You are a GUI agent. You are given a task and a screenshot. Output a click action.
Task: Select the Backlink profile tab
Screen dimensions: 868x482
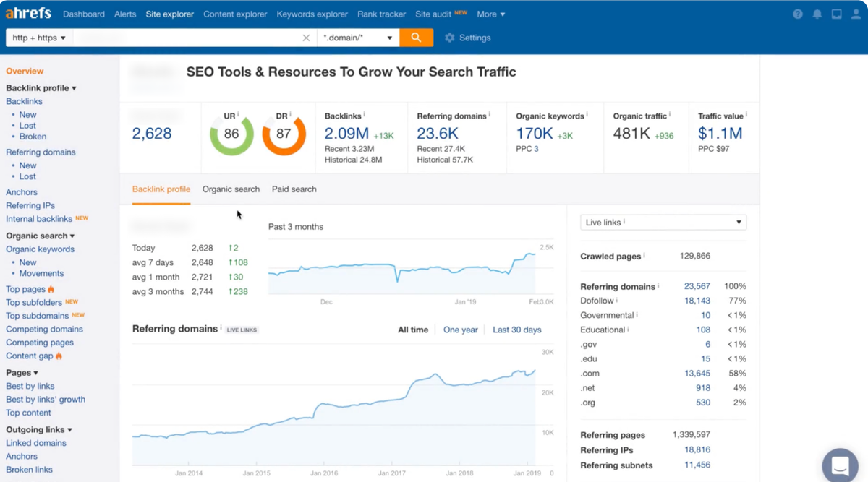(161, 189)
